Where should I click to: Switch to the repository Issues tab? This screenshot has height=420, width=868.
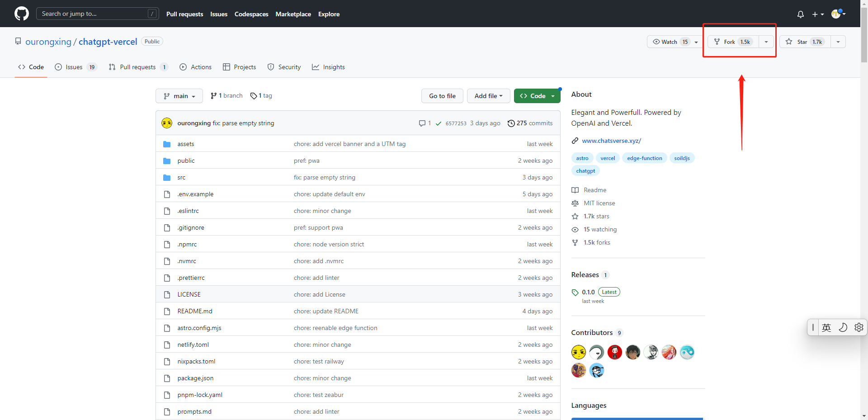(75, 67)
